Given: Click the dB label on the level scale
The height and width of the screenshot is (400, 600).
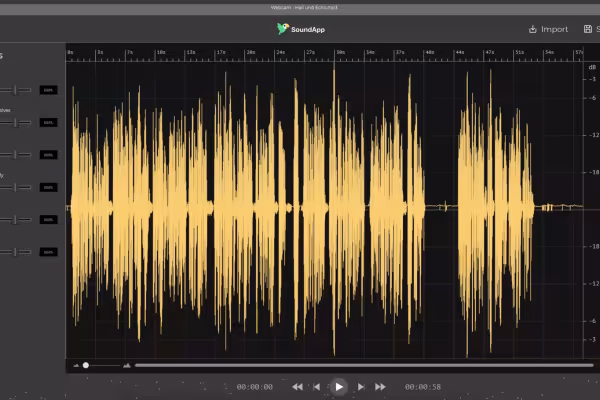Looking at the screenshot, I should pos(592,67).
